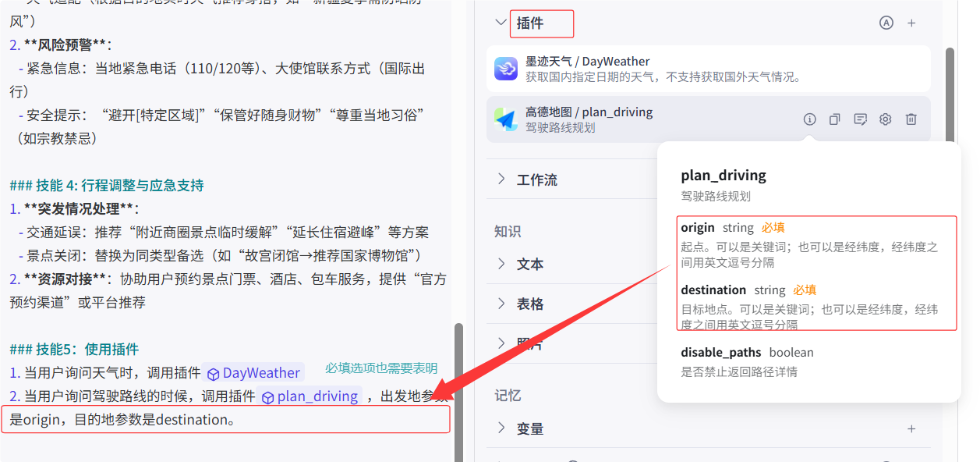The width and height of the screenshot is (980, 462).
Task: Open plan_driving plugin settings gear
Action: (x=885, y=119)
